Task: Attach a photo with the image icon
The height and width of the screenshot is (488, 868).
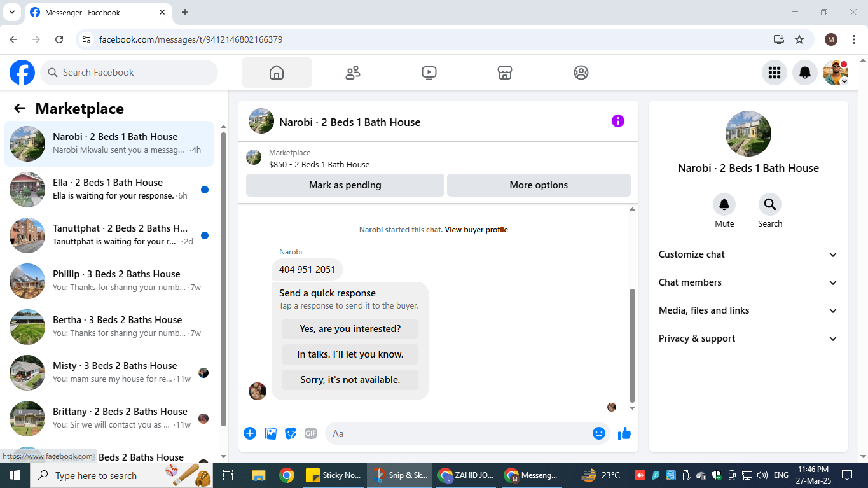Action: [270, 433]
